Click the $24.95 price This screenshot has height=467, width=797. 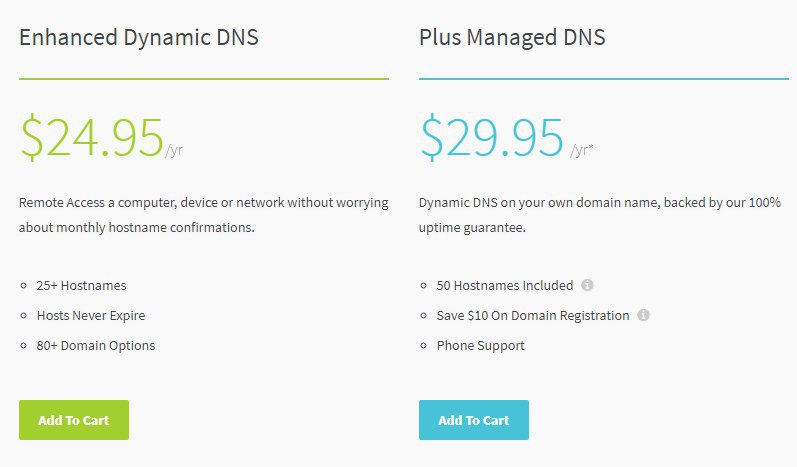(x=92, y=138)
